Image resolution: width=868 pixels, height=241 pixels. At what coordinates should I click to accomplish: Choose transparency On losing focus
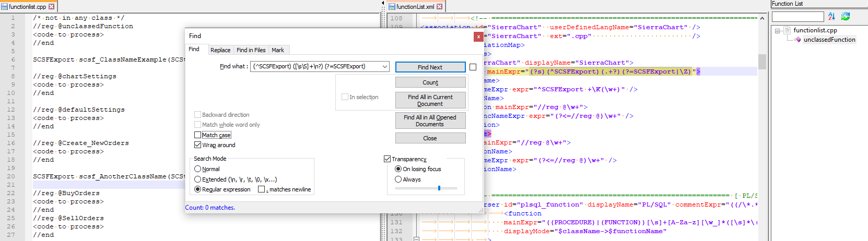coord(398,169)
